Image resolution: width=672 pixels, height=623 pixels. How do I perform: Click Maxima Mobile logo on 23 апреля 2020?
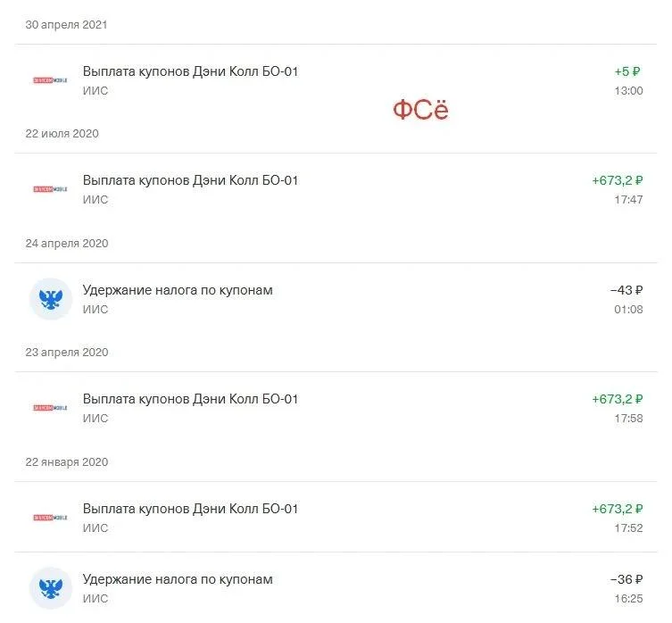point(50,408)
